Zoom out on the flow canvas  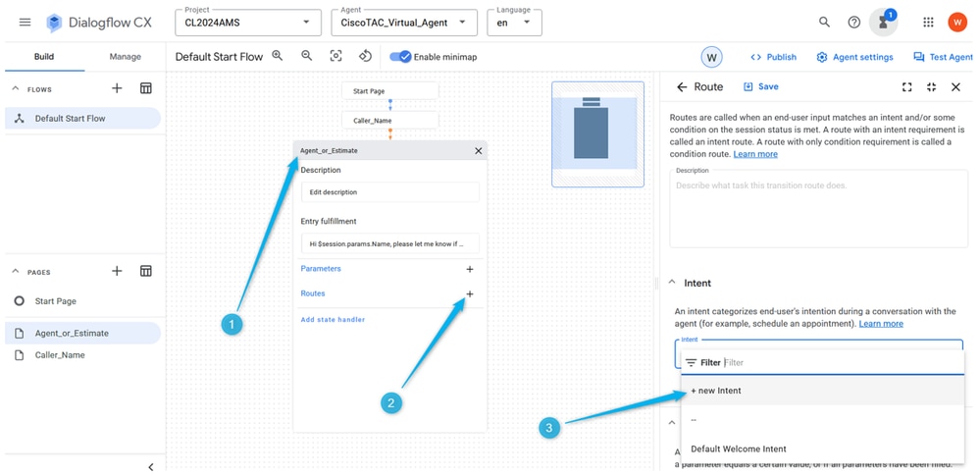(x=306, y=56)
